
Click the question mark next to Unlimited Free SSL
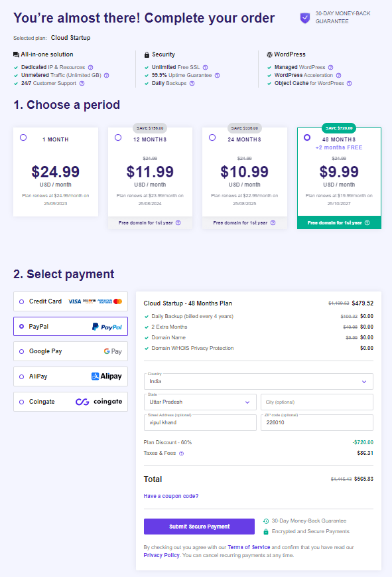click(205, 66)
